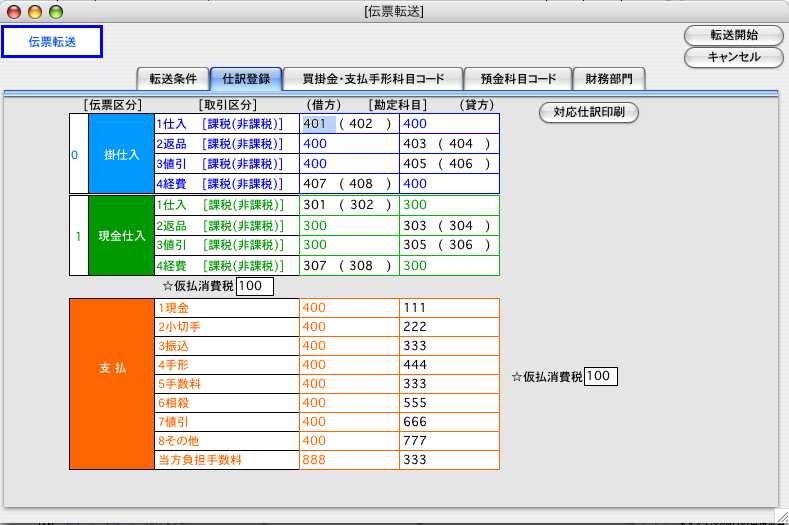Click the green zoom window button

55,11
